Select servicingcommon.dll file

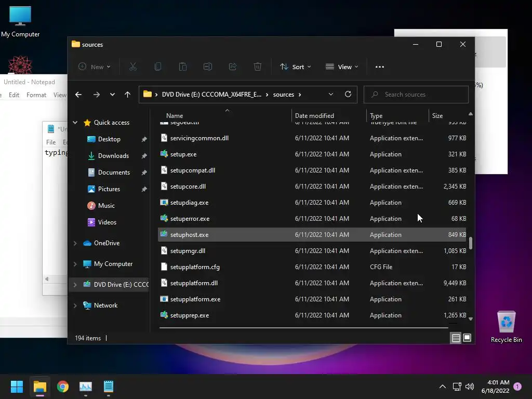pos(312,138)
